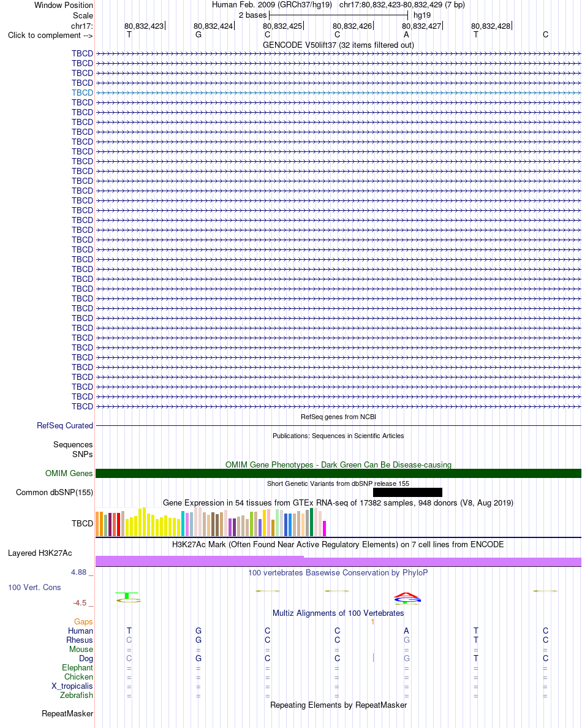Click the 'Gene Expression in 54 tissues' title
Screen dimensions: 582x728
338,503
